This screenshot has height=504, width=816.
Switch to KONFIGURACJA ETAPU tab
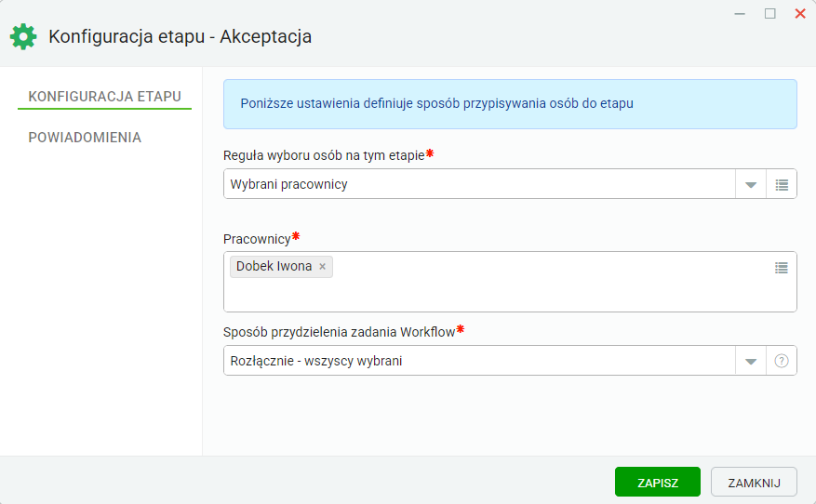point(104,96)
